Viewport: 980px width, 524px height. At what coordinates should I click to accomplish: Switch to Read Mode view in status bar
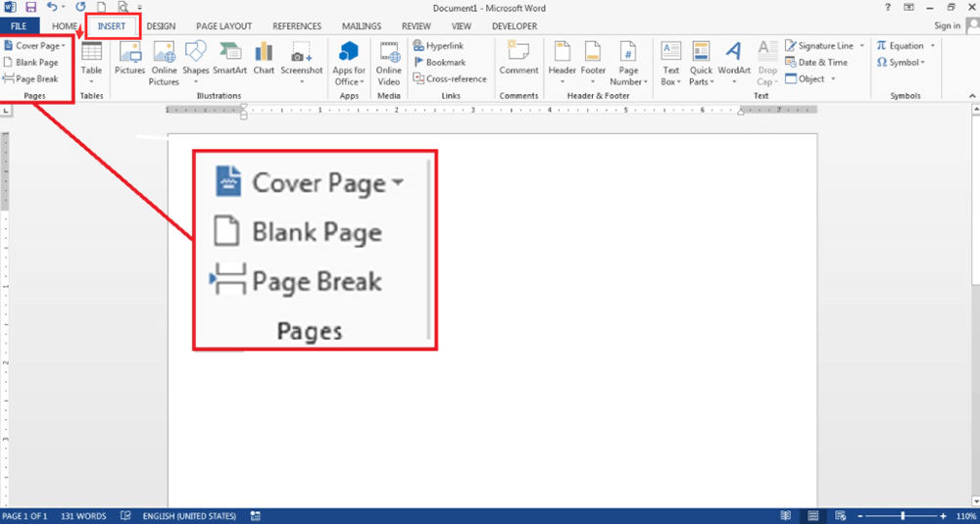coord(786,515)
